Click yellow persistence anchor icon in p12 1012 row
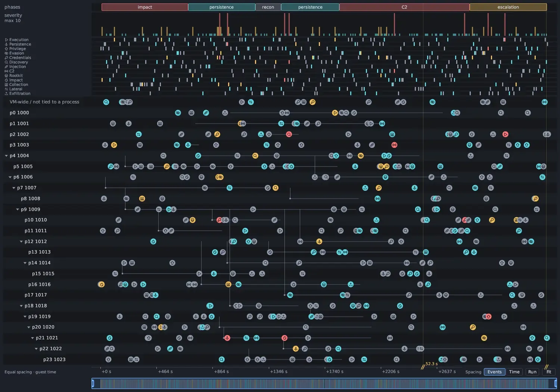The height and width of the screenshot is (392, 560). (319, 242)
